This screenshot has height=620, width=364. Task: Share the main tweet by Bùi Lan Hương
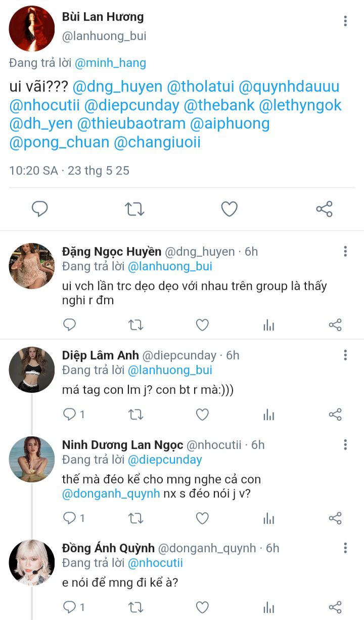coord(324,209)
